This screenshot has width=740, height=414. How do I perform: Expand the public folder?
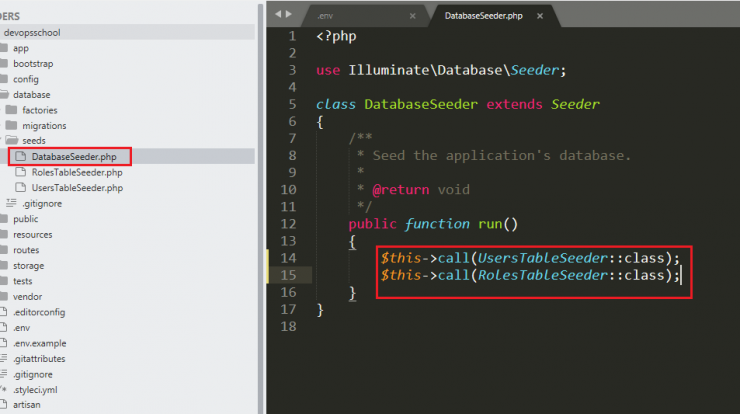tap(25, 219)
